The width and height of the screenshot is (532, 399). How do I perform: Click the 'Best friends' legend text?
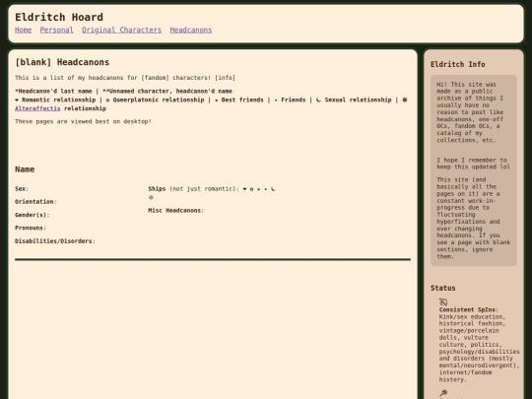coord(242,100)
